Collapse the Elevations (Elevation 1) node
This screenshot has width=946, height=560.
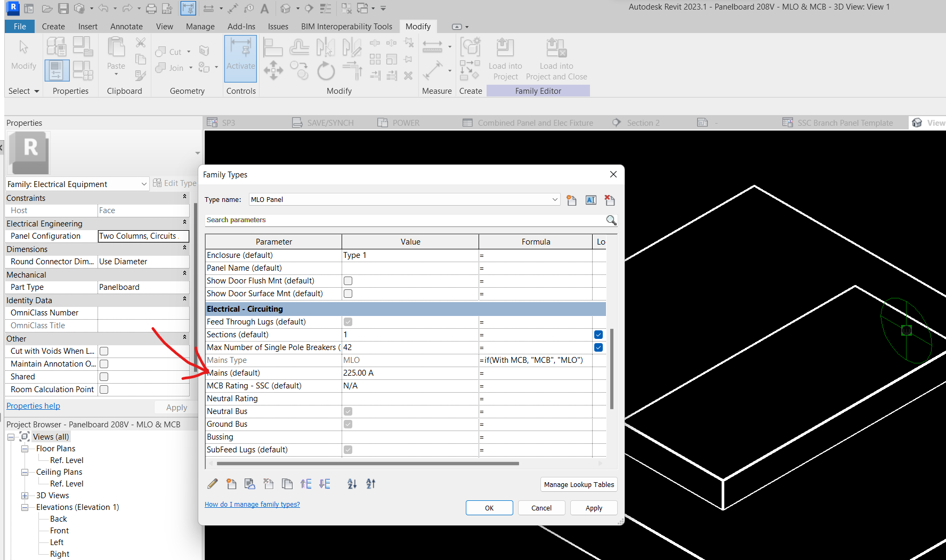click(25, 507)
